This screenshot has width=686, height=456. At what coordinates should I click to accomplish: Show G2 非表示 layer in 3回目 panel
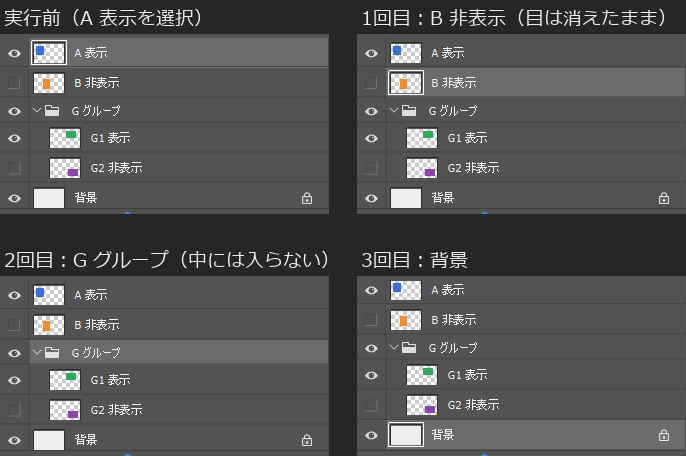pos(371,405)
